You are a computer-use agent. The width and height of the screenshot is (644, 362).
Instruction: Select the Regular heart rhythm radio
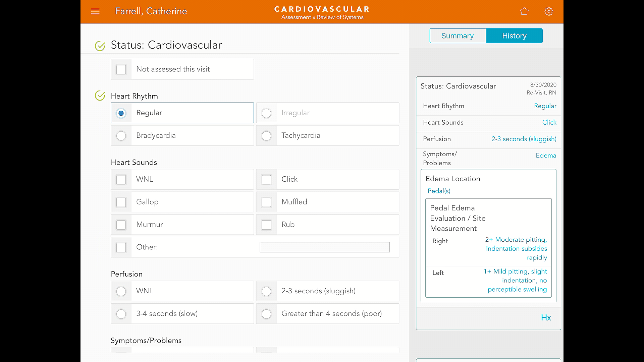coord(121,113)
